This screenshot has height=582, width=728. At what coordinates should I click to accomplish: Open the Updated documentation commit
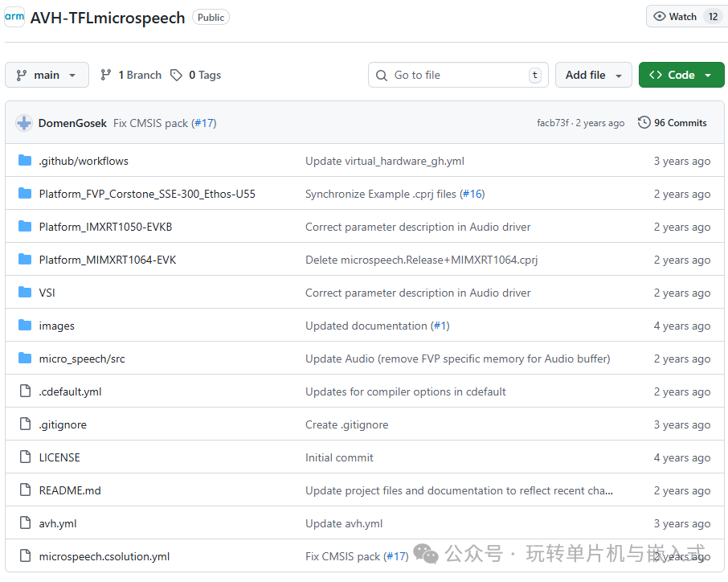[x=366, y=326]
